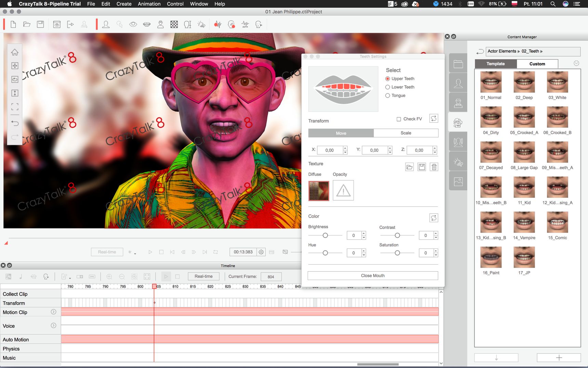Open the Mouth lips tool in toolbar

pyautogui.click(x=147, y=24)
